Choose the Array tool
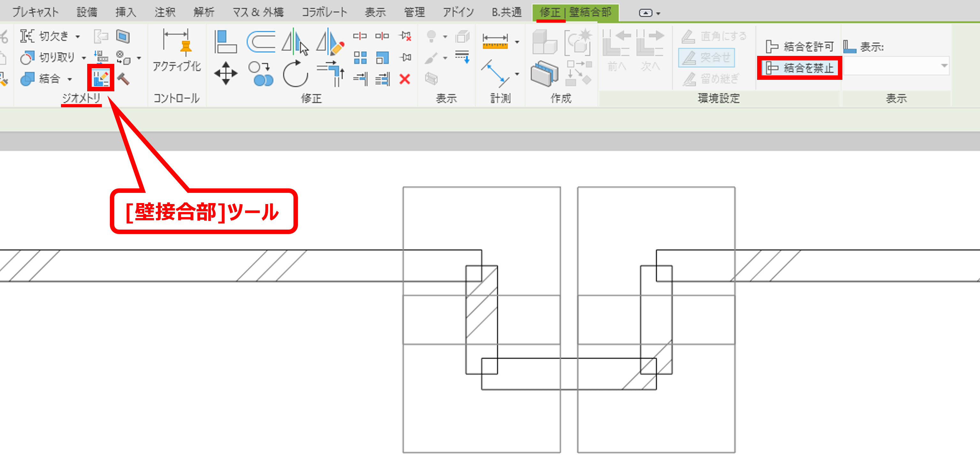This screenshot has width=980, height=470. pyautogui.click(x=360, y=57)
